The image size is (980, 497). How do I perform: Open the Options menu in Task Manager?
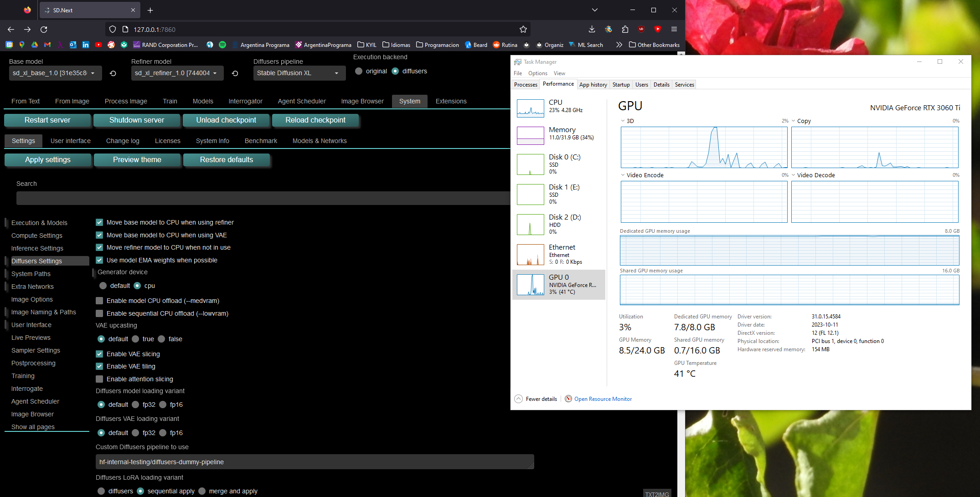(537, 73)
